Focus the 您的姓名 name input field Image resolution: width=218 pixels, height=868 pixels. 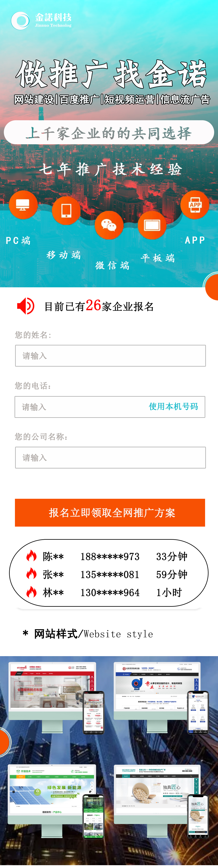[110, 356]
